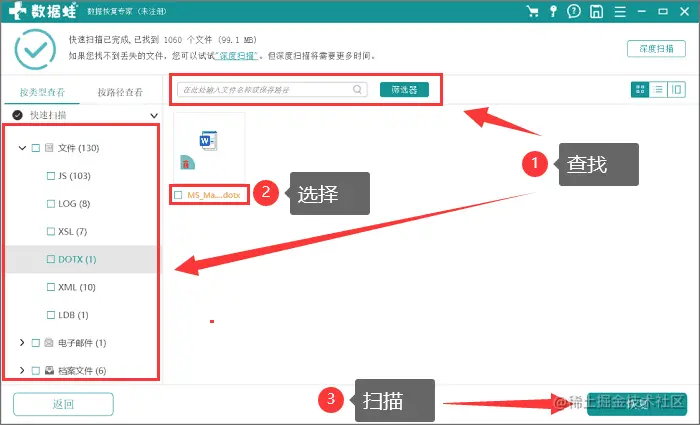This screenshot has height=425, width=700.
Task: Expand the 档案文件 (6) tree node
Action: click(x=22, y=371)
